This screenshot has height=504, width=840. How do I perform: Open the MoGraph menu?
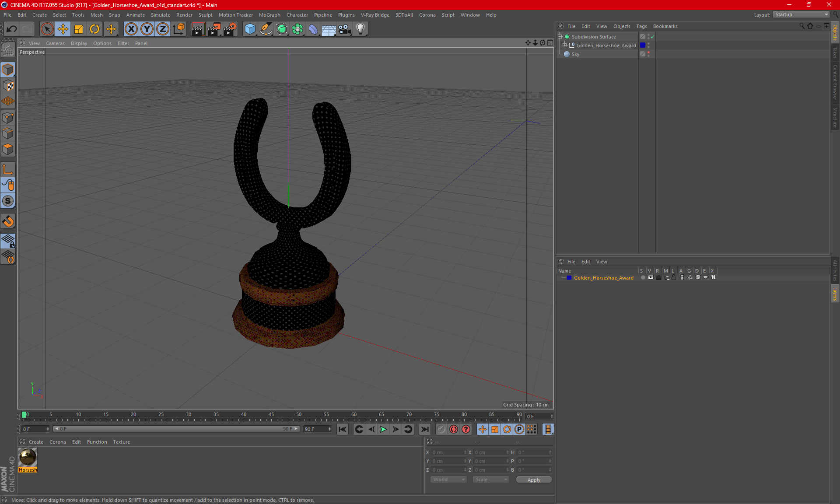[269, 15]
